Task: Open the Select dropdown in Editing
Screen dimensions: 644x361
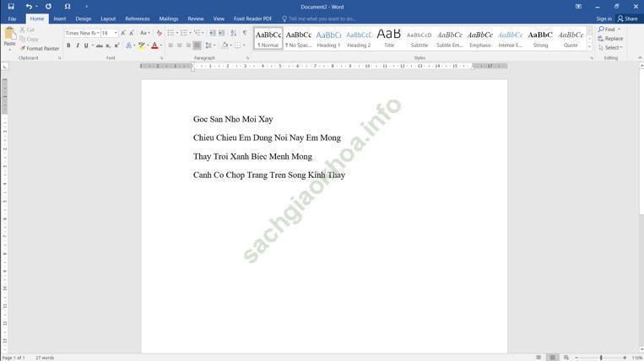Action: (610, 47)
